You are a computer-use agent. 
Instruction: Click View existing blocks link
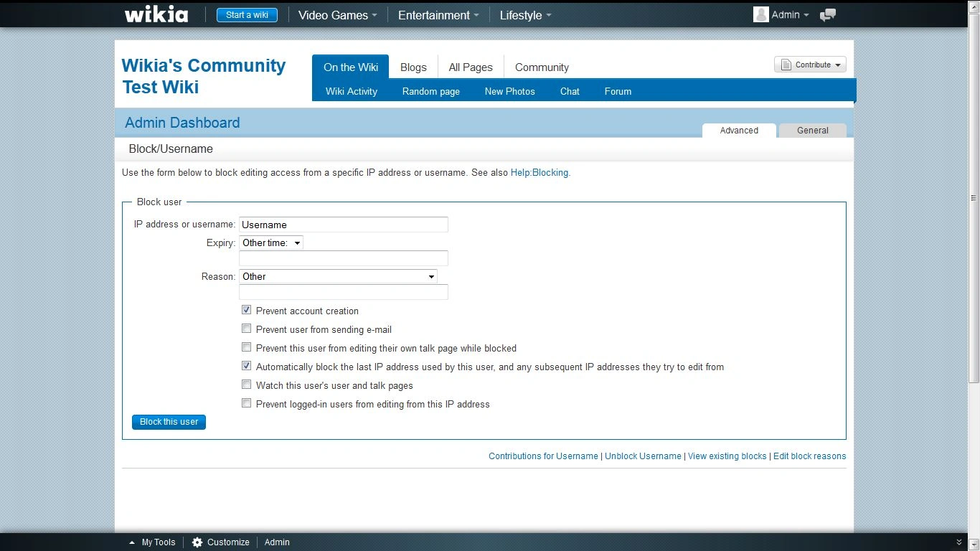point(727,456)
